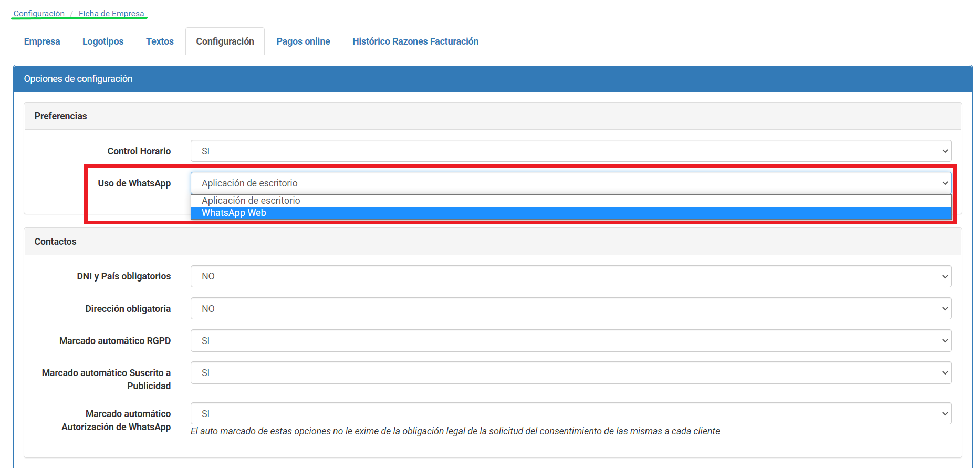Click the Preferencias section heading

[61, 116]
